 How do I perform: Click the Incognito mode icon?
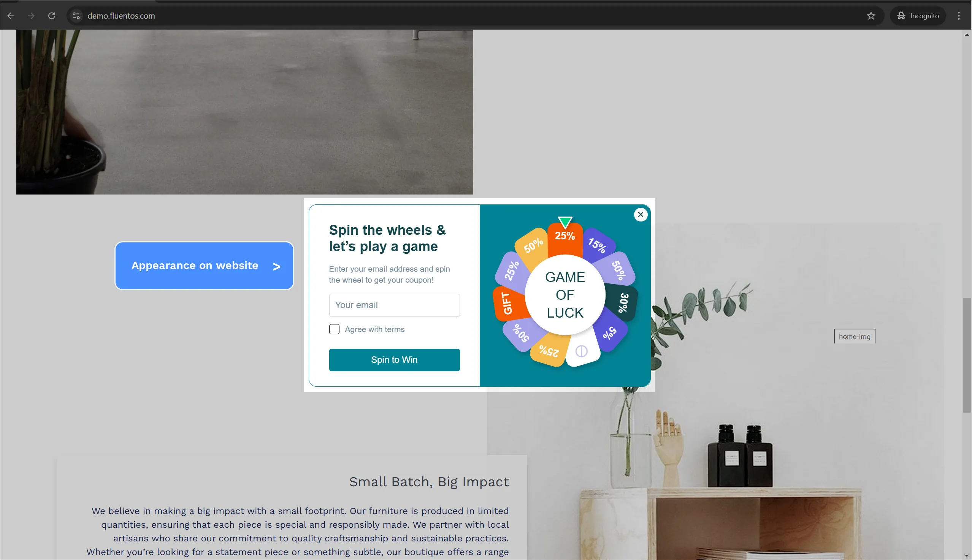(x=901, y=15)
